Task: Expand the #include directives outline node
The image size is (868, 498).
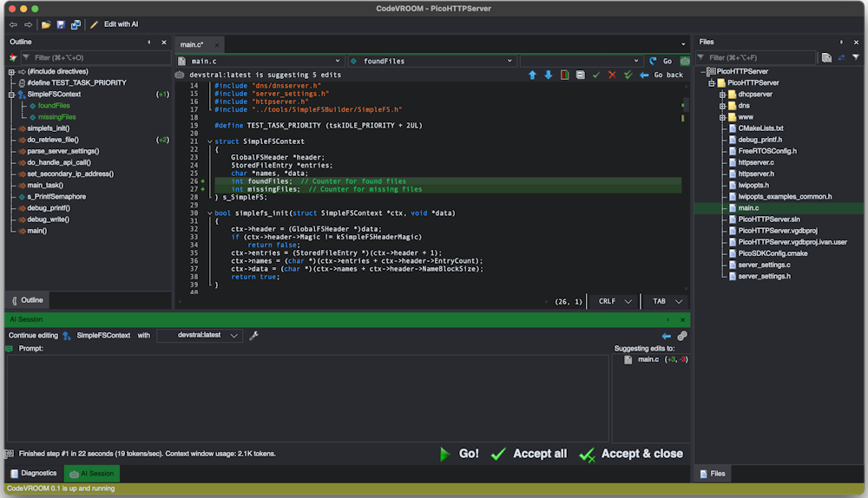Action: click(11, 71)
